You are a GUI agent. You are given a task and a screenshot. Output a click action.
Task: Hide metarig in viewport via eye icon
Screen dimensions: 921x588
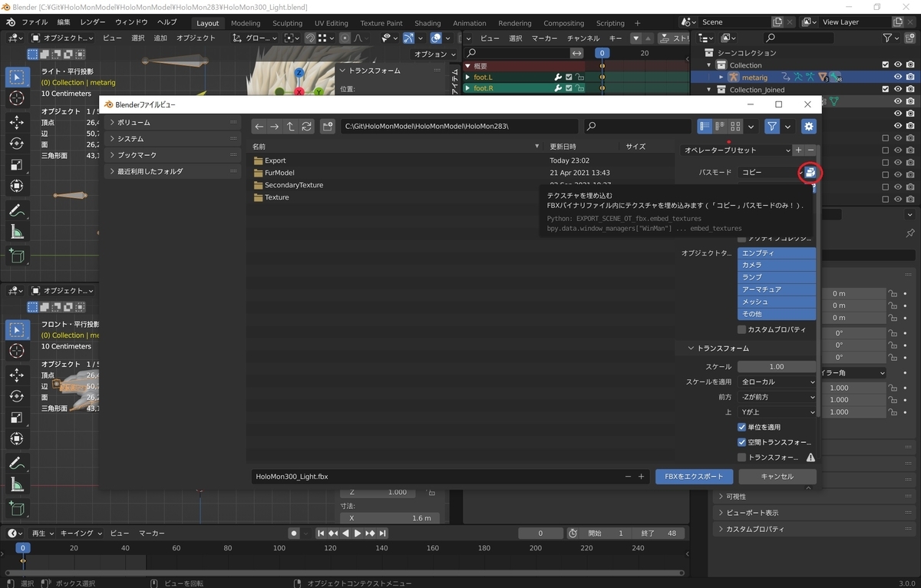point(897,77)
